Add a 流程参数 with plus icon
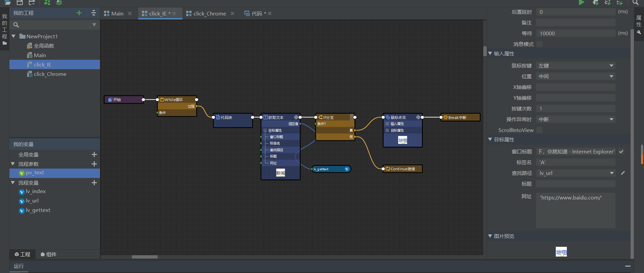Image resolution: width=644 pixels, height=273 pixels. pyautogui.click(x=94, y=164)
